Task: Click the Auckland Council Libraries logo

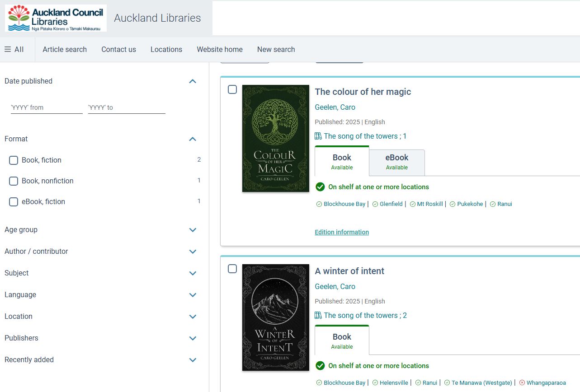Action: click(56, 18)
